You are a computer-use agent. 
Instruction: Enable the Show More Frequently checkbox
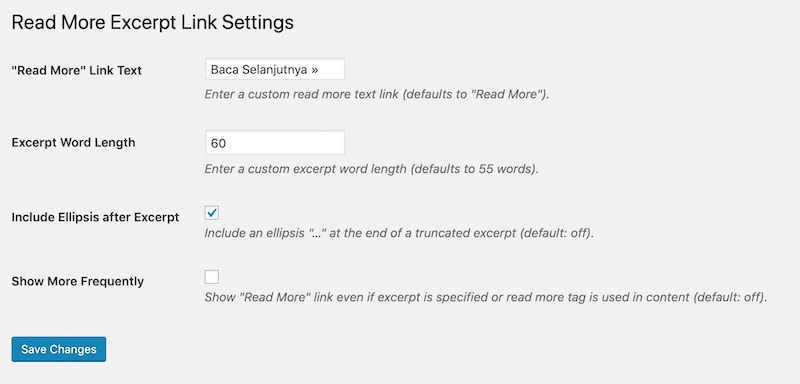212,277
